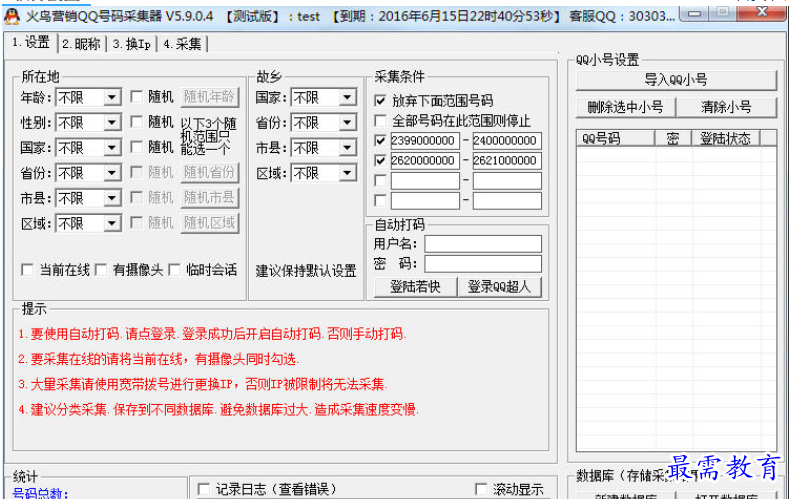Screen dimensions: 789x499
Task: Click the 2621000000 range end field
Action: click(507, 160)
